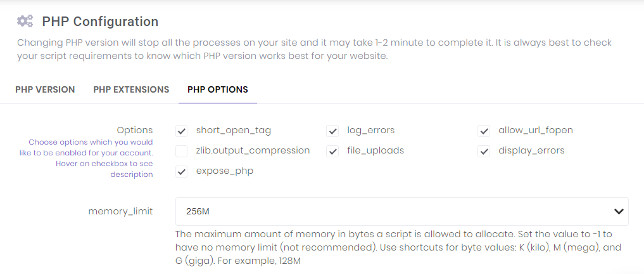This screenshot has width=644, height=274.
Task: Click the gears icon beside PHP Configuration
Action: pos(25,22)
